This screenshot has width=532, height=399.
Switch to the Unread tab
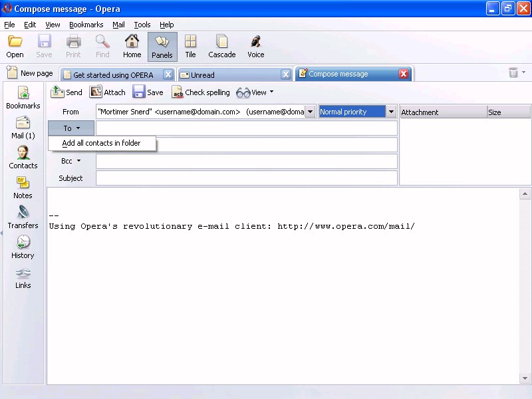click(202, 75)
